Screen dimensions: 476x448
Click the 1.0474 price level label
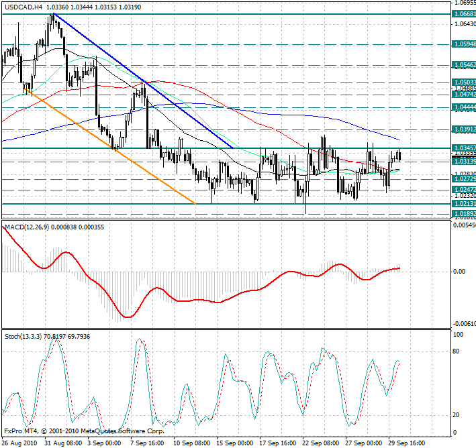464,95
